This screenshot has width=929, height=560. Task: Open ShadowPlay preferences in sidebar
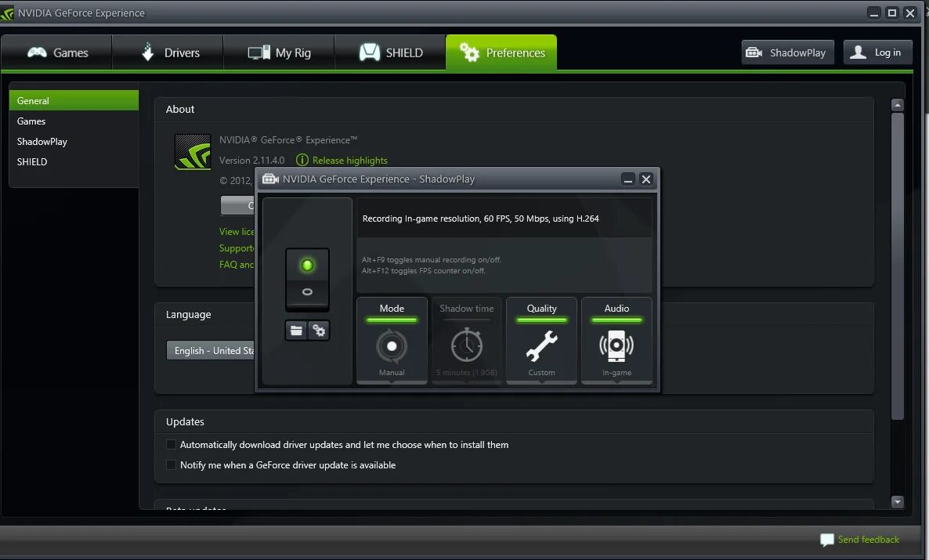pos(74,142)
